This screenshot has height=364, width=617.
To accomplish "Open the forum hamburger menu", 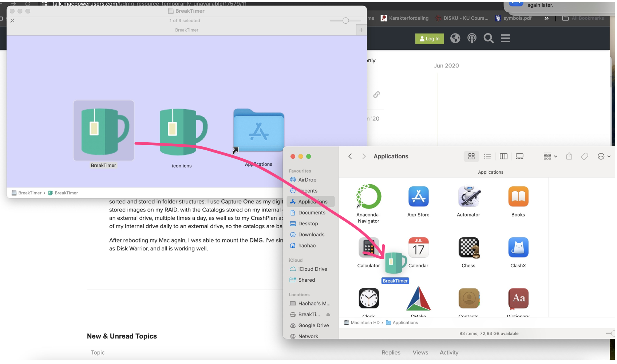I will coord(505,38).
